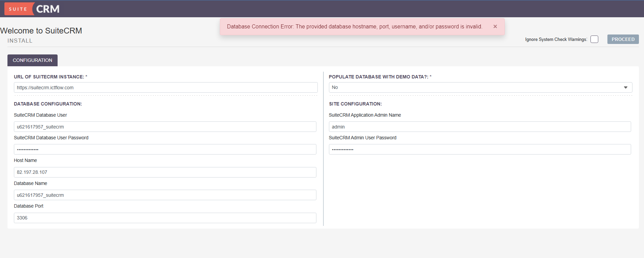644x258 pixels.
Task: Click the SITE CONFIGURATION section heading
Action: coord(355,104)
